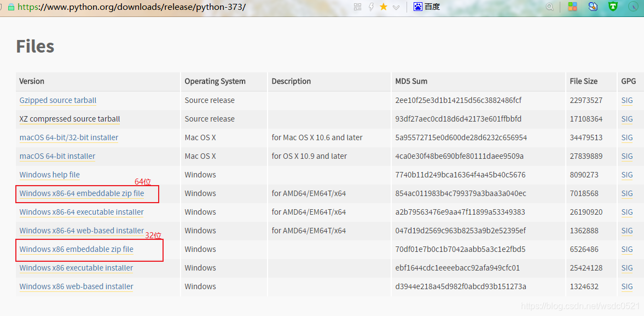Screen dimensions: 644x316
Task: Open SIG for macOS 64-bit/32-bit installer
Action: (627, 137)
